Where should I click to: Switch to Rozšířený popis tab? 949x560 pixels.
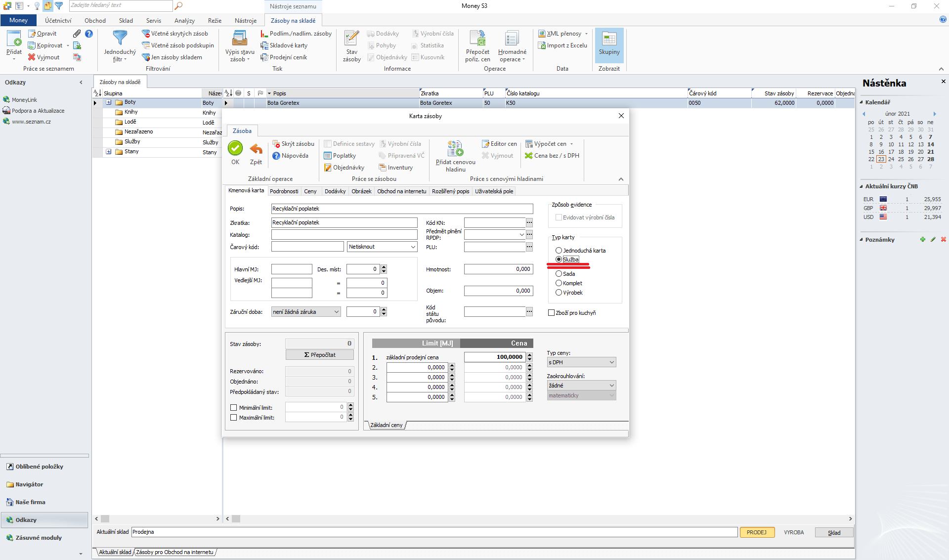[x=450, y=191]
